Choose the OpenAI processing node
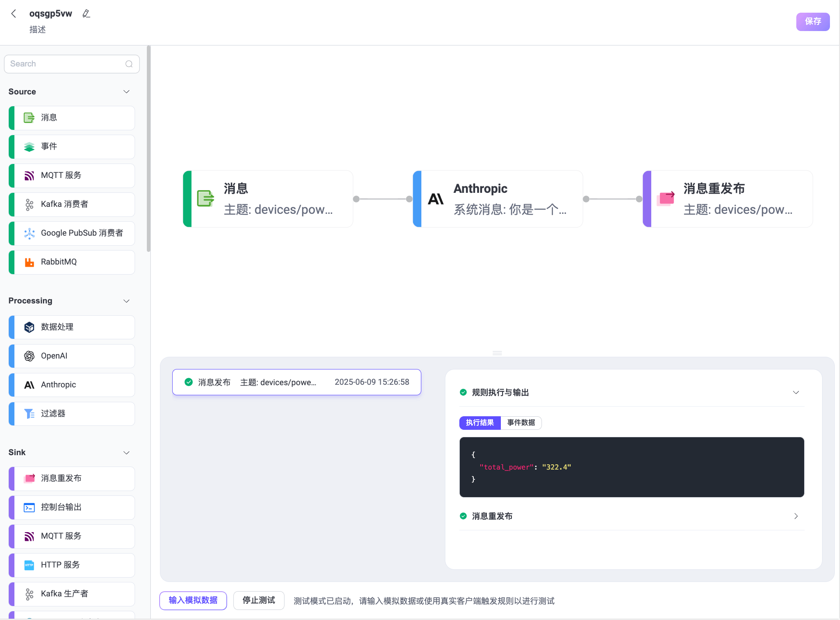 point(54,355)
